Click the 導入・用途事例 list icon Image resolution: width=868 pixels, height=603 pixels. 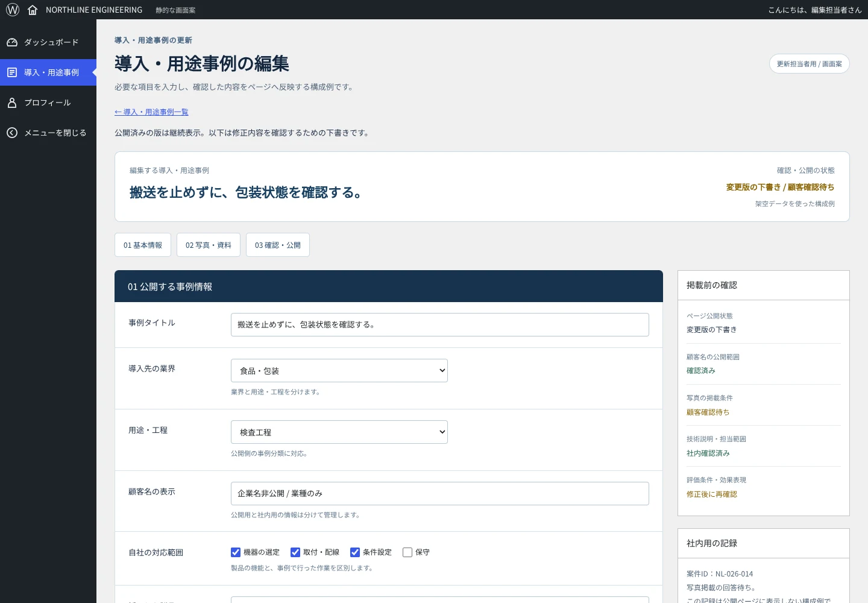tap(12, 72)
